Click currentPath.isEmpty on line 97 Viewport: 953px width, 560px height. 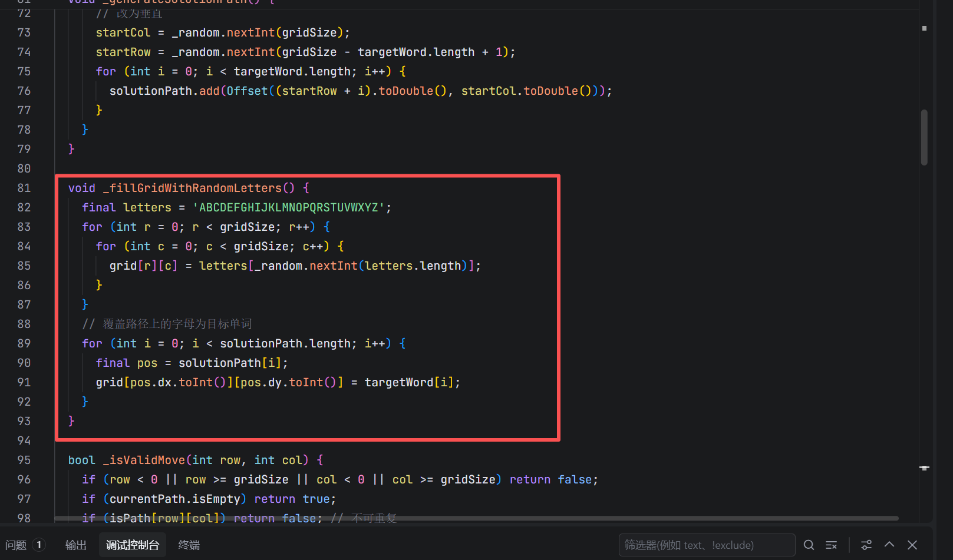[174, 499]
